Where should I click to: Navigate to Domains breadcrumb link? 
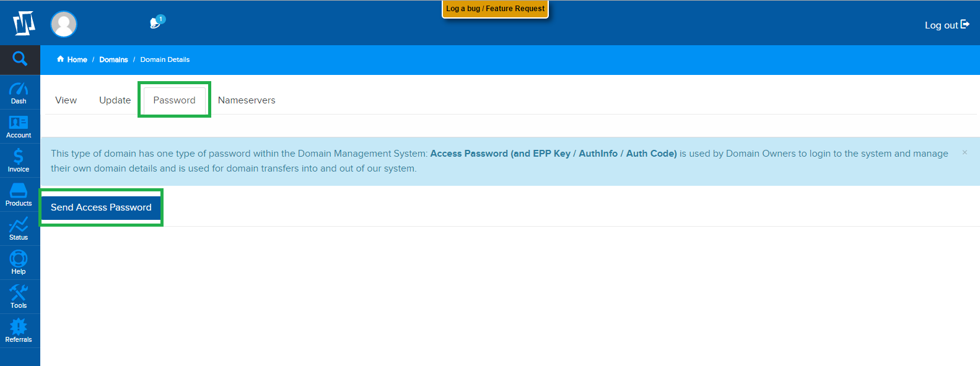pyautogui.click(x=113, y=59)
